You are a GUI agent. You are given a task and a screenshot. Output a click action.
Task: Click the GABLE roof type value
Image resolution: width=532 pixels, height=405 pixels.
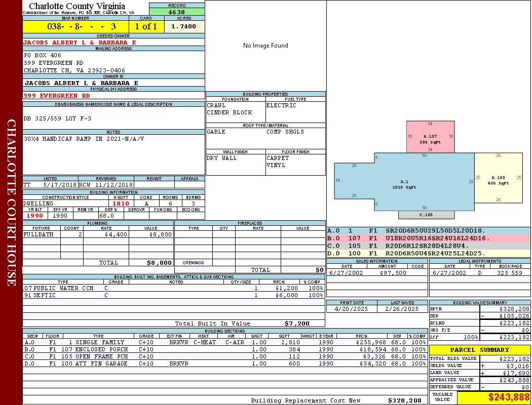[216, 132]
